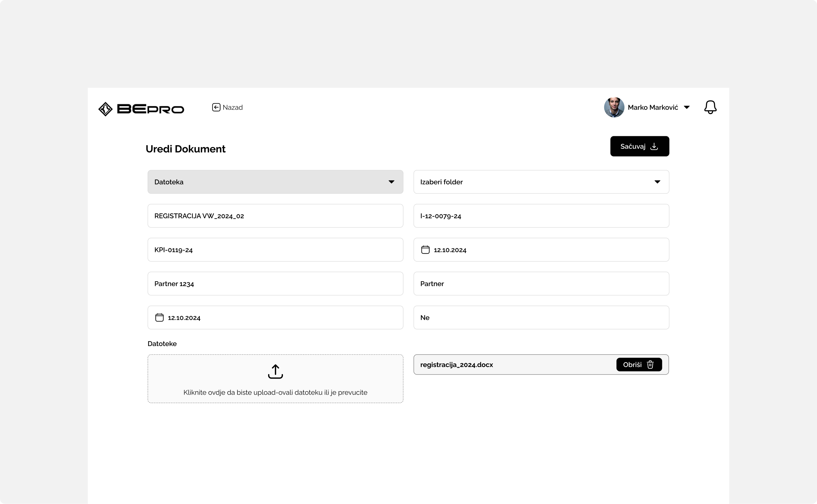
Task: Click the REGISTRACIJA VW_2024_02 name field
Action: click(275, 216)
